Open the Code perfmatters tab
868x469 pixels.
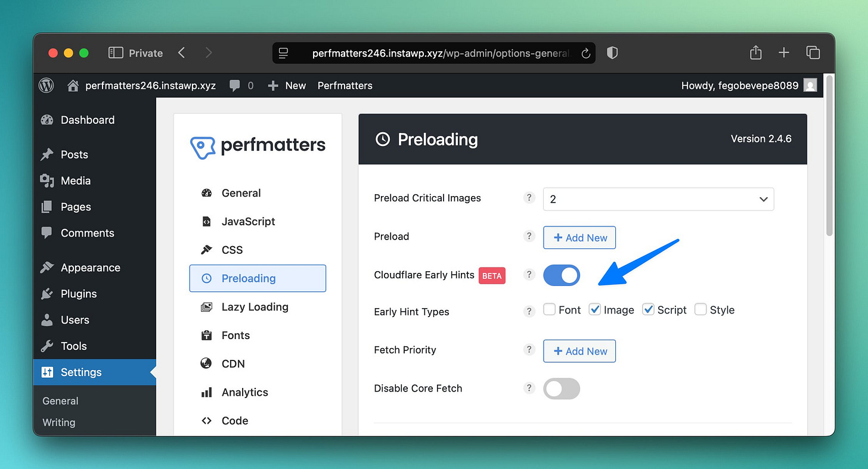tap(258, 421)
